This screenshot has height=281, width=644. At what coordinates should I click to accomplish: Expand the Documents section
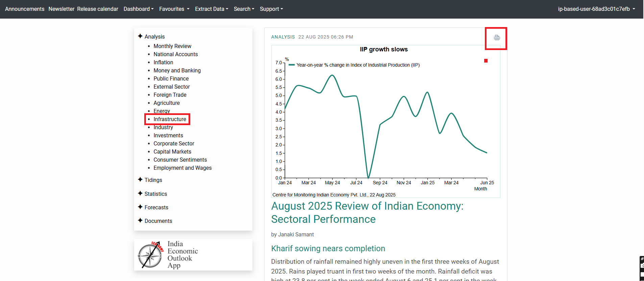click(x=158, y=221)
